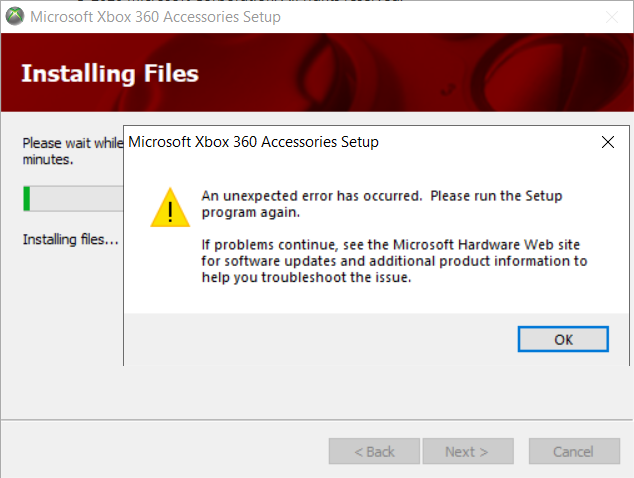Click the grey footer area beside OK

tap(319, 339)
